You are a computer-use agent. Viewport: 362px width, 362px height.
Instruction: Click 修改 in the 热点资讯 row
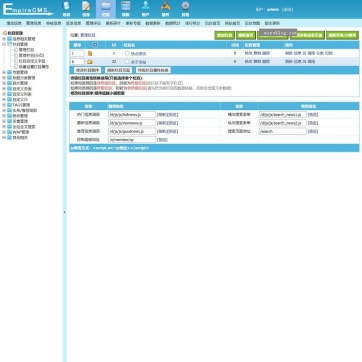[x=248, y=53]
